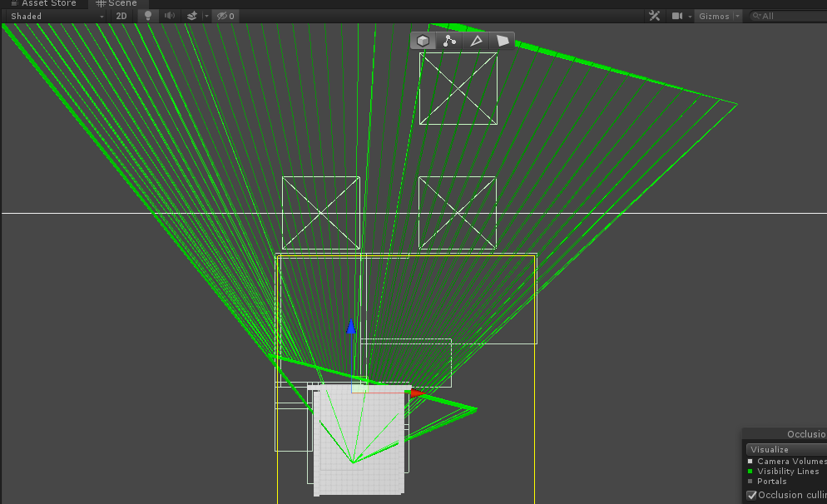Open the Visualize dropdown in Occlusion panel

point(786,449)
